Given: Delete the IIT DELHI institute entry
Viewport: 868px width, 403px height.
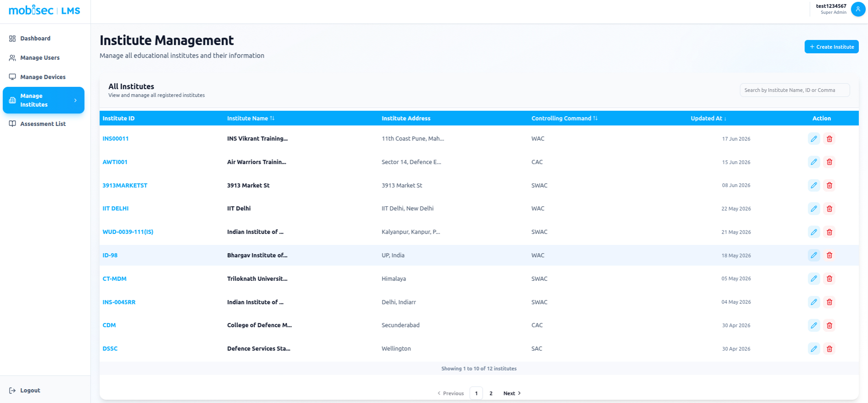Looking at the screenshot, I should [829, 209].
